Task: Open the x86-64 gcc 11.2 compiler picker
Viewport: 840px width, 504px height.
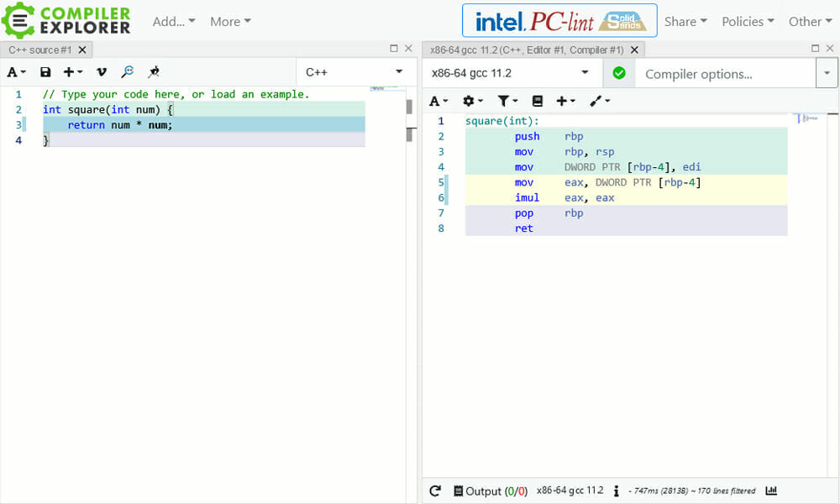Action: pyautogui.click(x=512, y=74)
